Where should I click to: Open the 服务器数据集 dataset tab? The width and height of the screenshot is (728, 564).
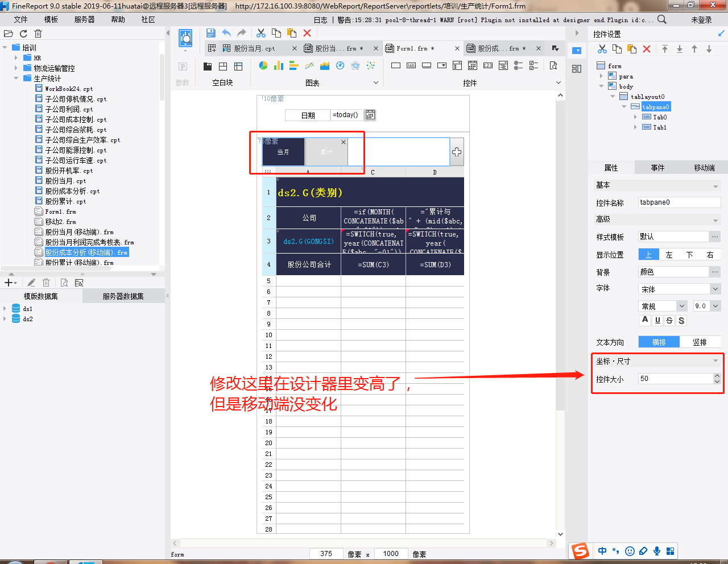pos(123,296)
